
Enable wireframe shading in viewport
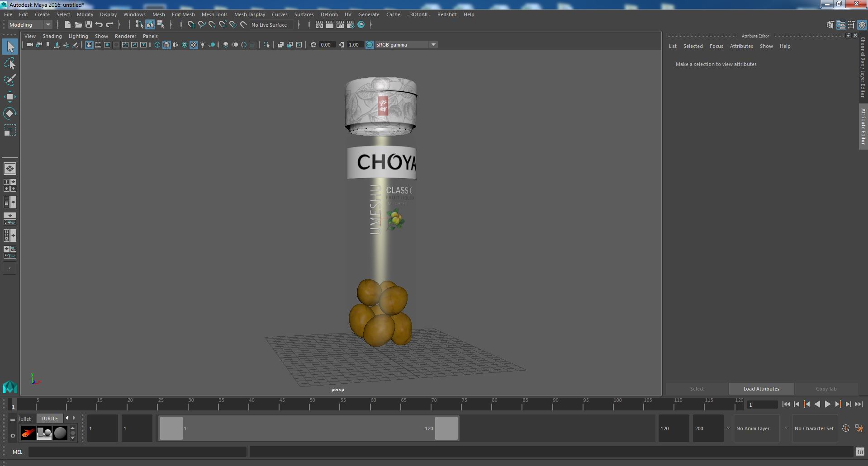pos(157,45)
